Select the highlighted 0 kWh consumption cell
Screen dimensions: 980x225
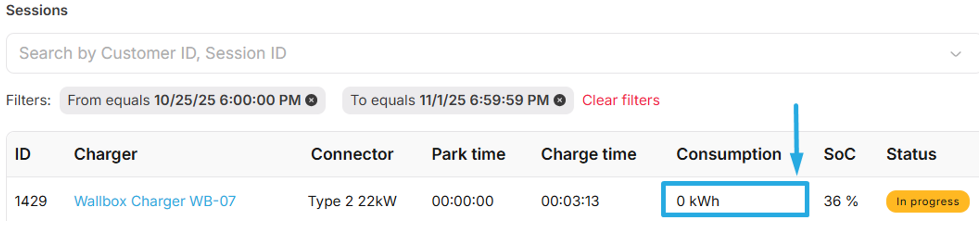[734, 201]
